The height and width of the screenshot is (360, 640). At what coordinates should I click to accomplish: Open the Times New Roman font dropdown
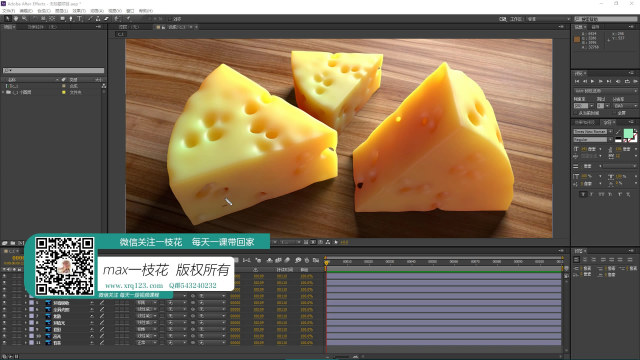(x=593, y=132)
